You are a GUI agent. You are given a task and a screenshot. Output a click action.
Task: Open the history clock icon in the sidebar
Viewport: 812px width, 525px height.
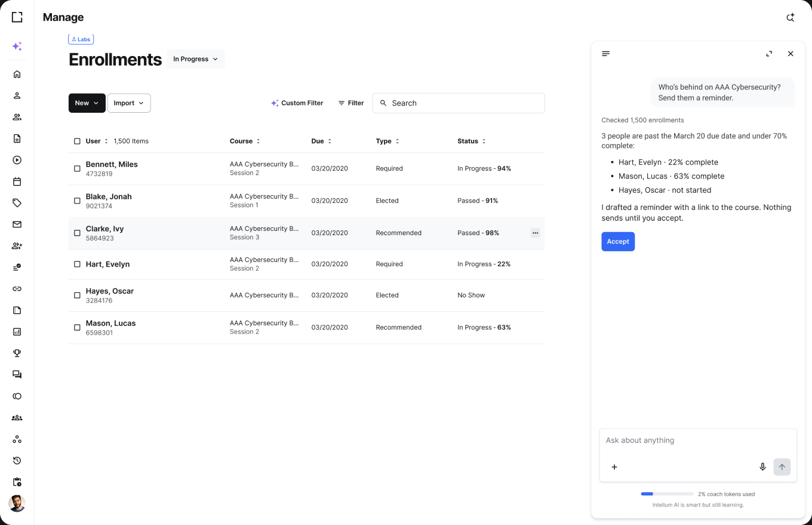[17, 461]
